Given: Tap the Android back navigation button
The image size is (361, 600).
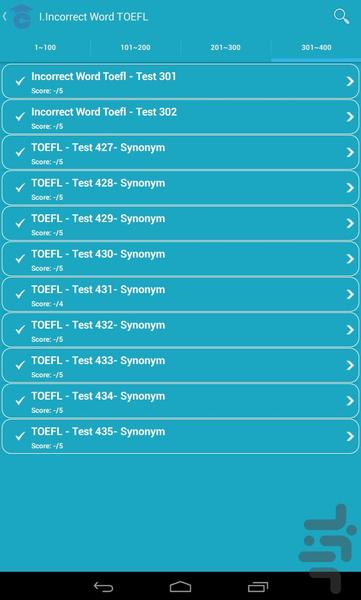Looking at the screenshot, I should tap(104, 587).
